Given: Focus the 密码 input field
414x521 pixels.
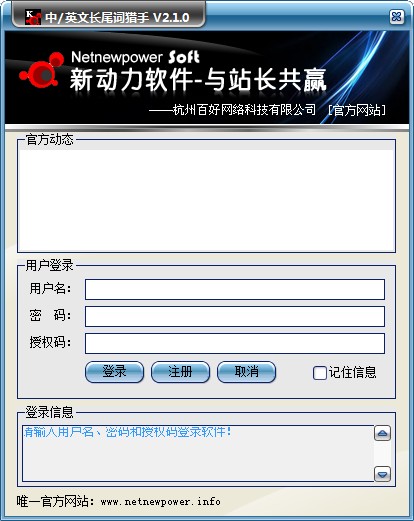Looking at the screenshot, I should click(x=235, y=316).
